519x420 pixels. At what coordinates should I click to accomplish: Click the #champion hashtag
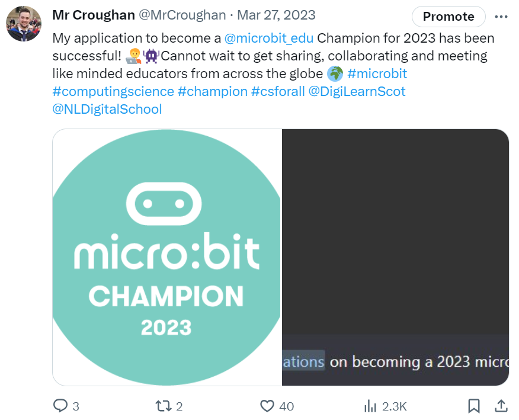pyautogui.click(x=212, y=92)
